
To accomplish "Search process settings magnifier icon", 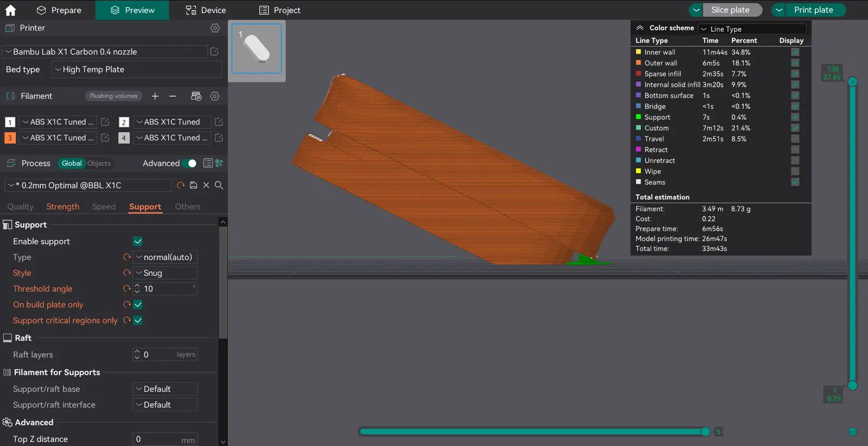I will [219, 185].
